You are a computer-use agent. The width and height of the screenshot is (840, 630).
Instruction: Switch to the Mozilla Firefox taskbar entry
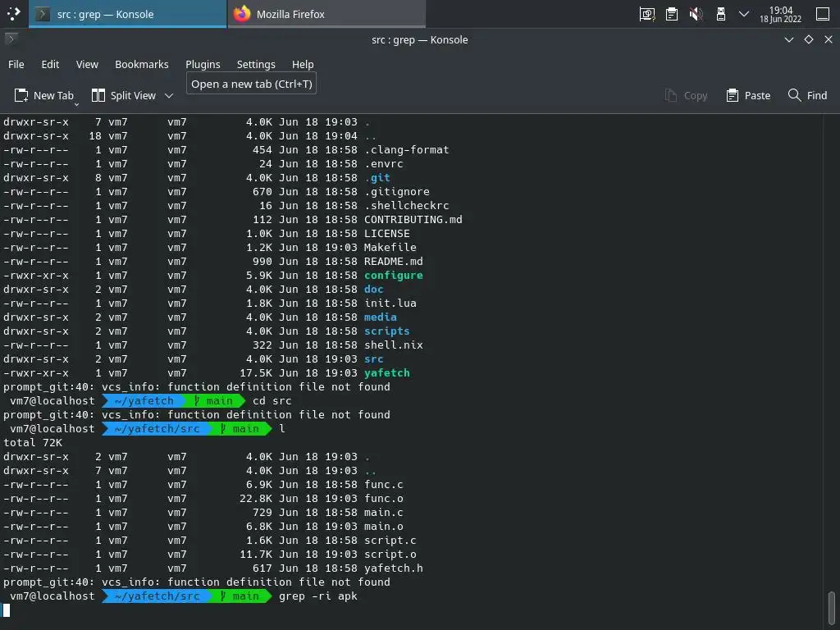coord(326,14)
